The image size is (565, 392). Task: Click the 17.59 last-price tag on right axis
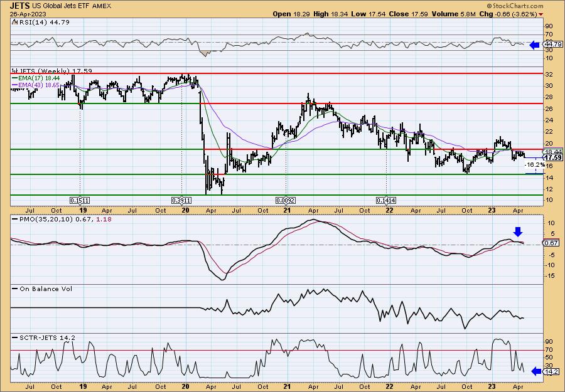(x=553, y=157)
